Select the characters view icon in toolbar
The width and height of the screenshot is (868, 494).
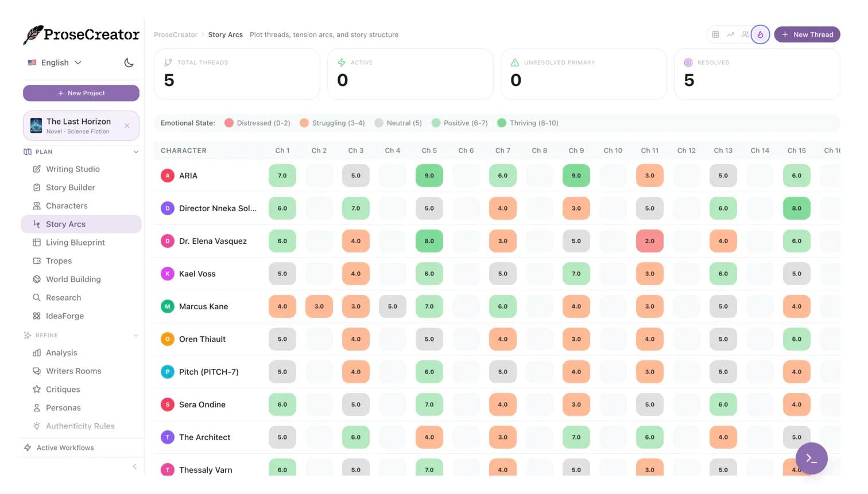click(745, 34)
